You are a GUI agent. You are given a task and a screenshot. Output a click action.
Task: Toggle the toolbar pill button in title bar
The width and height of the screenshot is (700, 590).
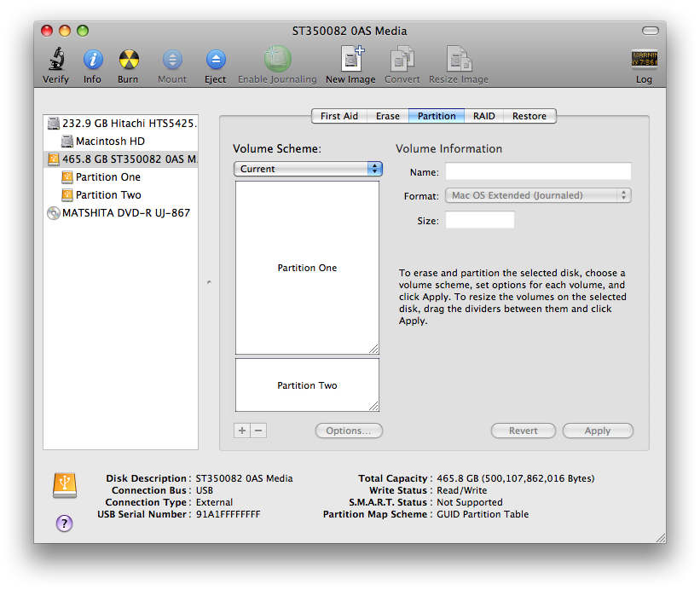[650, 31]
